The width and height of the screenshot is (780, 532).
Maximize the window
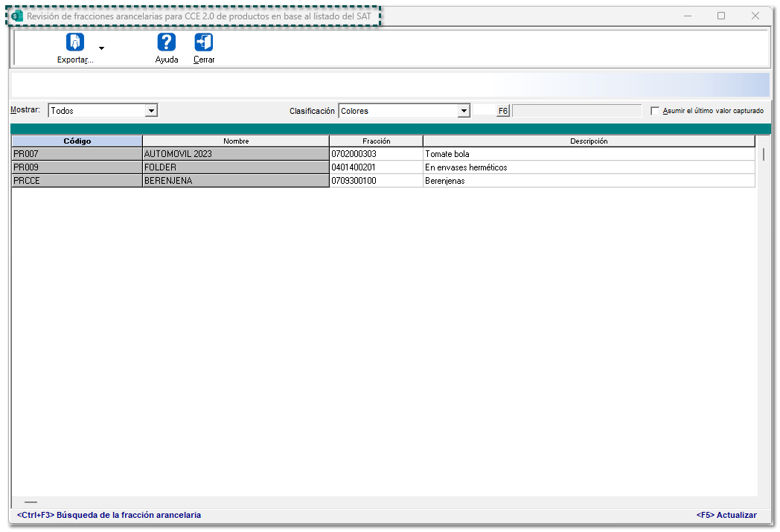point(720,16)
